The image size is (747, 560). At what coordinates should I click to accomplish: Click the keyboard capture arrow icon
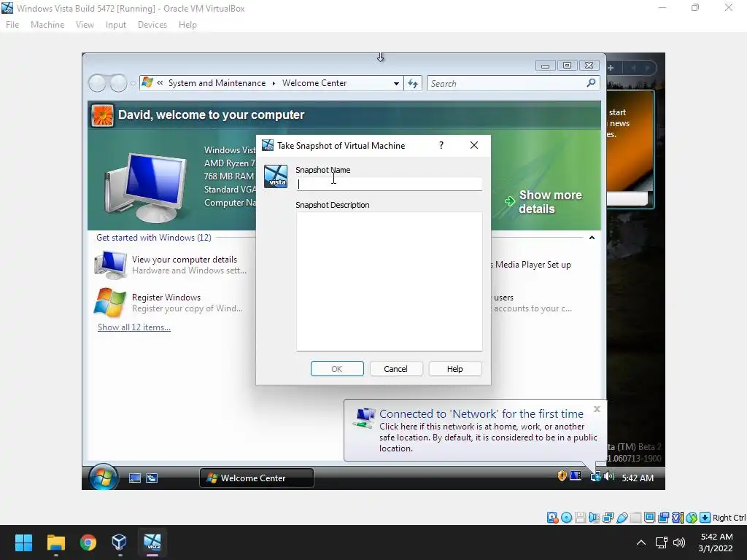click(705, 518)
